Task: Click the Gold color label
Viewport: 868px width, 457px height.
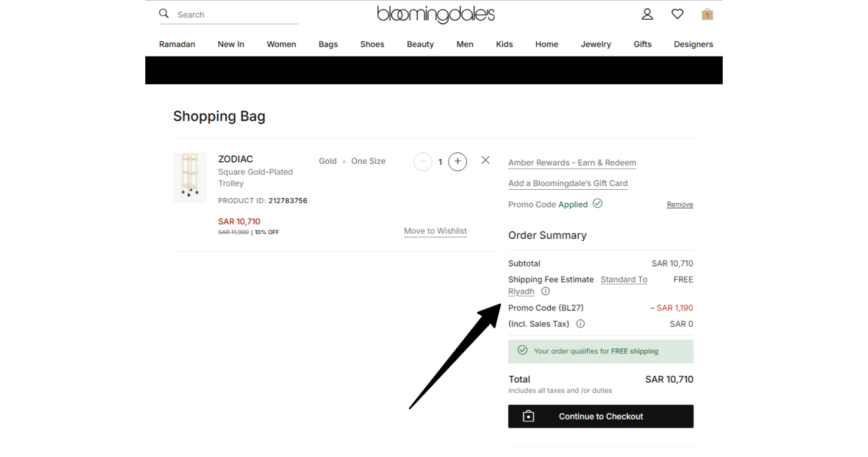Action: 327,161
